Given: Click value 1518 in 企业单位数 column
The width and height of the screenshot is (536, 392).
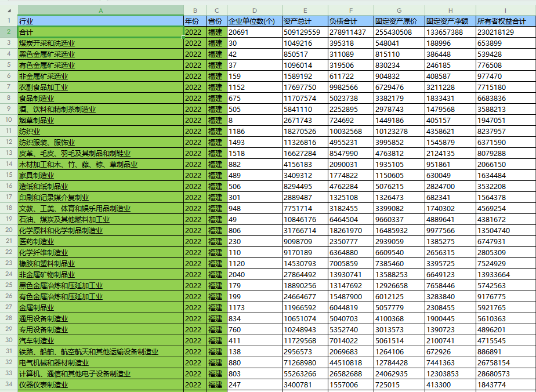Looking at the screenshot, I should 254,153.
